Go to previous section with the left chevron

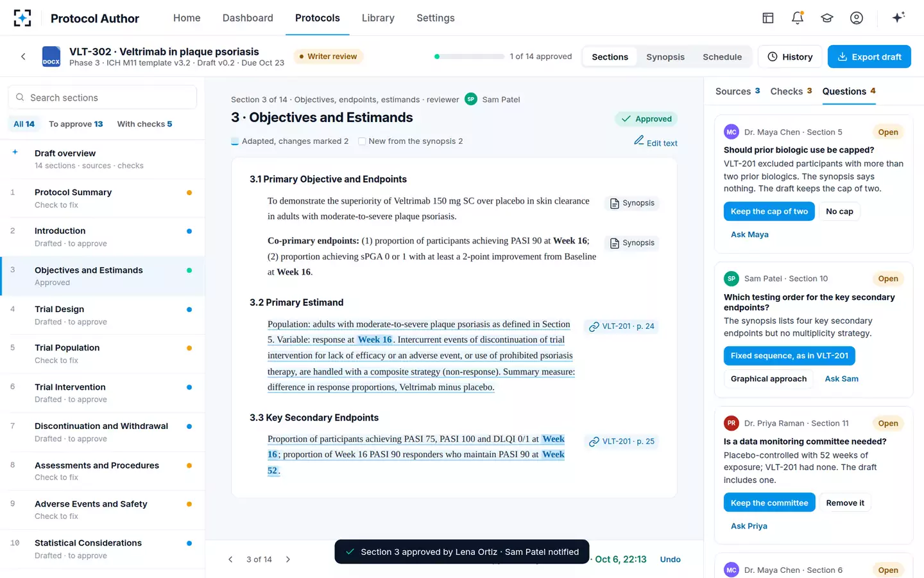tap(230, 559)
